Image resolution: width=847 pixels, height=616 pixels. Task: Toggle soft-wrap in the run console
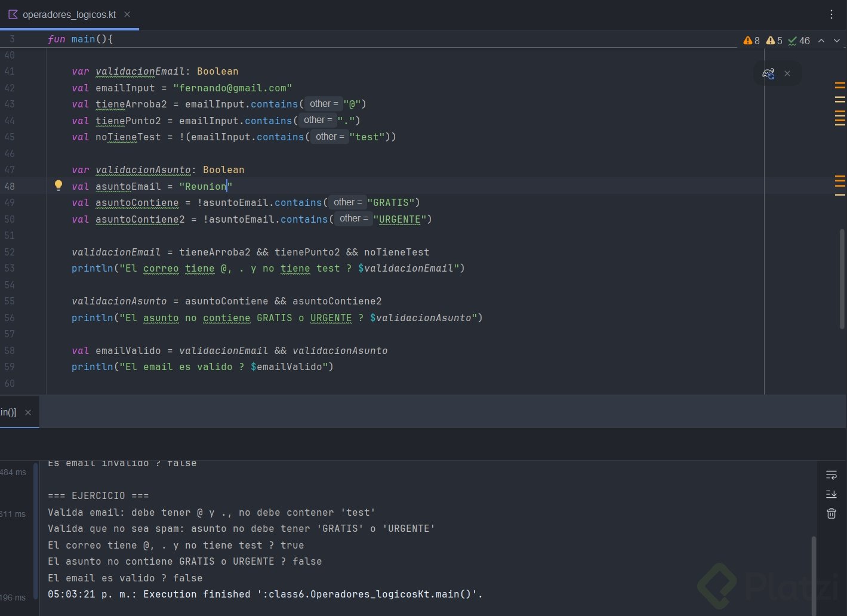[x=831, y=475]
